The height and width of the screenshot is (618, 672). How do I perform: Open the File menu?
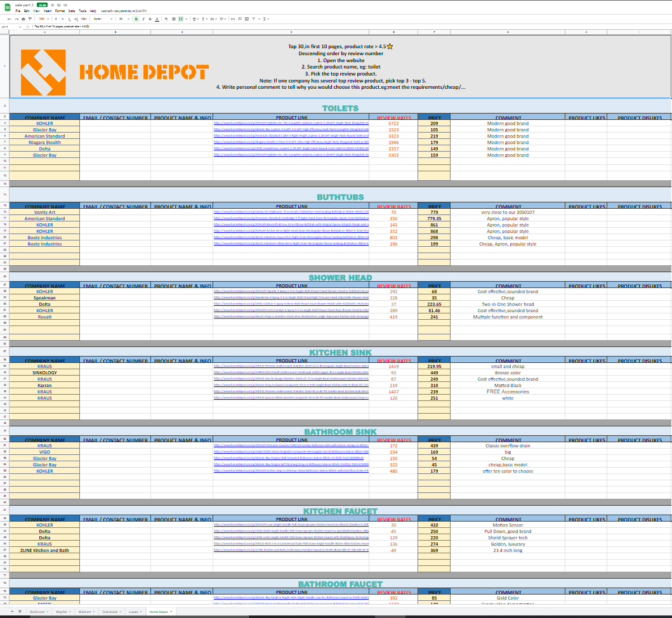pos(18,11)
